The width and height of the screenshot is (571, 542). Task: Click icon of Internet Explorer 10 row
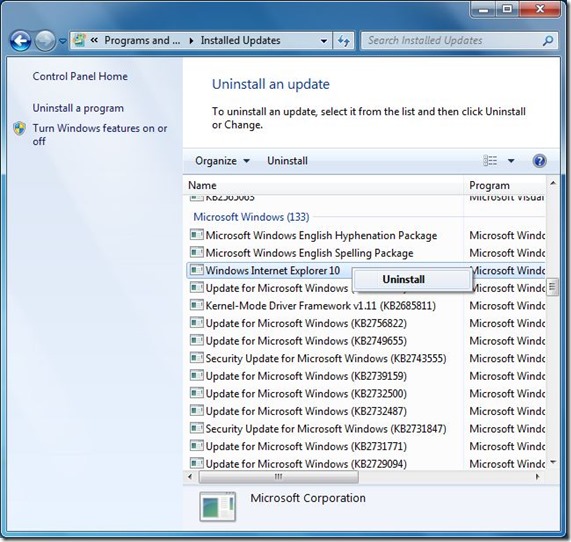[197, 270]
